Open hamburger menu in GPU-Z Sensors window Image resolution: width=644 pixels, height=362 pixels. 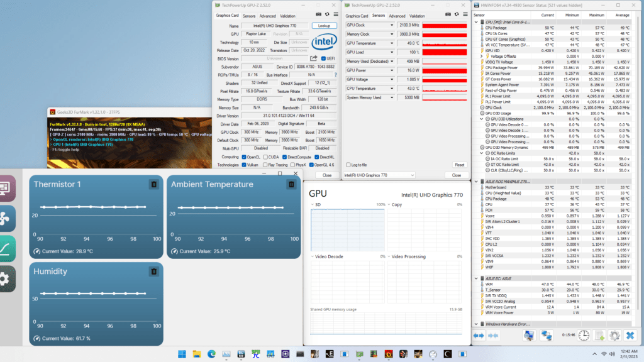pos(465,14)
